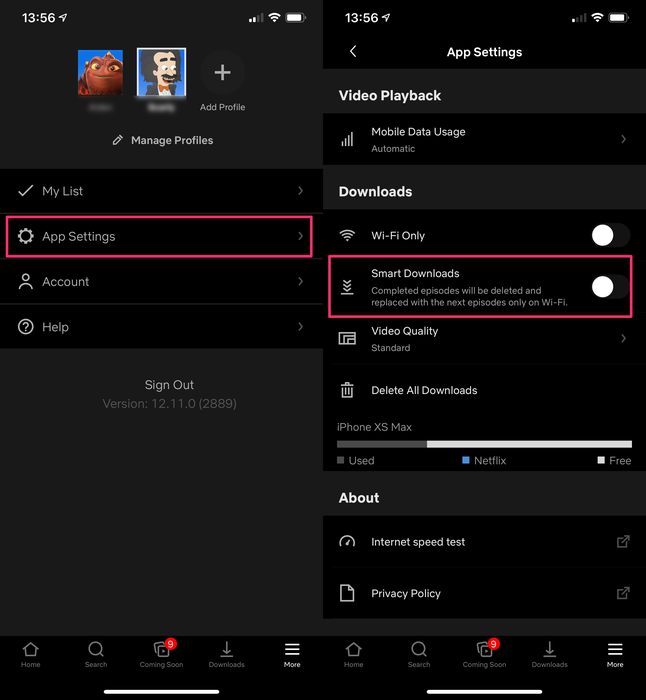The width and height of the screenshot is (646, 700).
Task: Tap the checkmark icon next to My List
Action: 25,191
